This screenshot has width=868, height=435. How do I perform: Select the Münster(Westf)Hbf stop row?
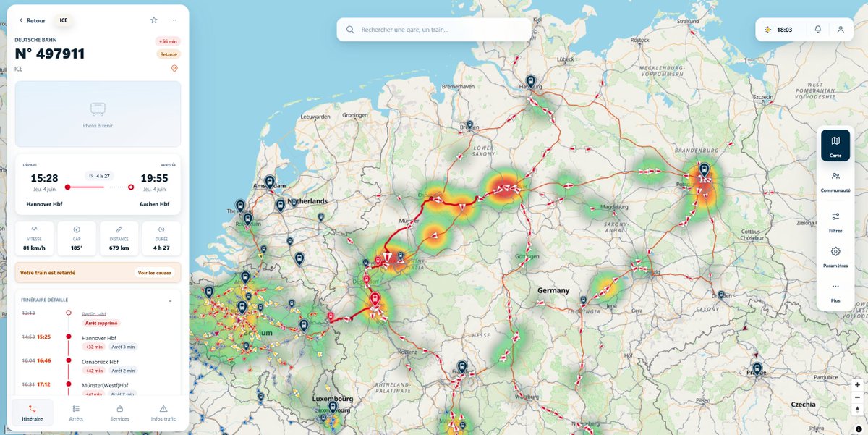[x=98, y=389]
